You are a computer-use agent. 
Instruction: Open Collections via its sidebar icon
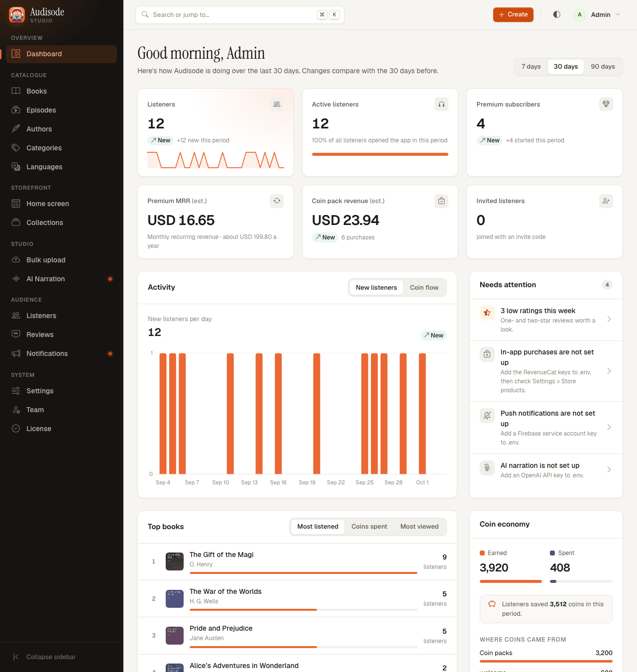click(x=16, y=223)
